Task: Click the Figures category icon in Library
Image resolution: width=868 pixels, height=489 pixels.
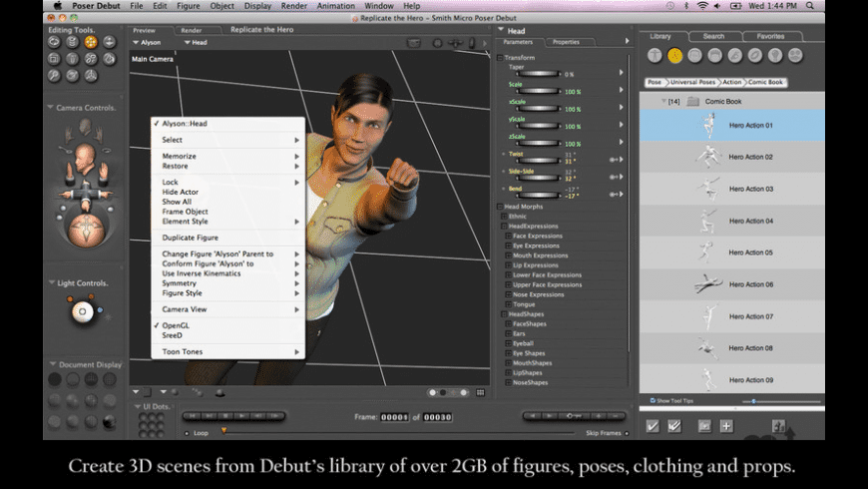Action: pyautogui.click(x=654, y=56)
